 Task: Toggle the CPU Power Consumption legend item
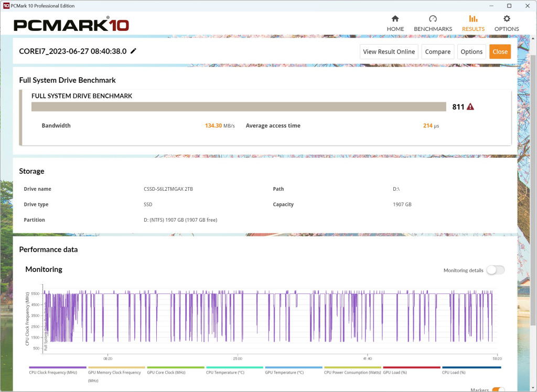point(352,371)
